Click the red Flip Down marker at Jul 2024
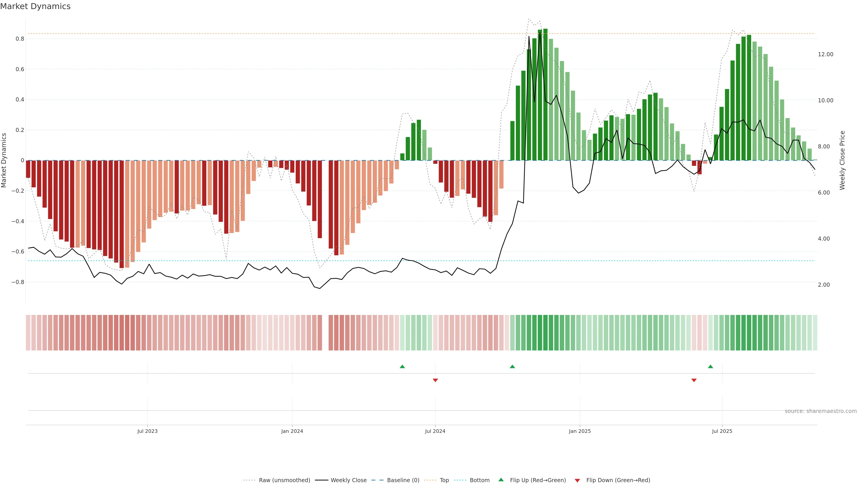Screen dimensions: 868x488 (x=435, y=380)
